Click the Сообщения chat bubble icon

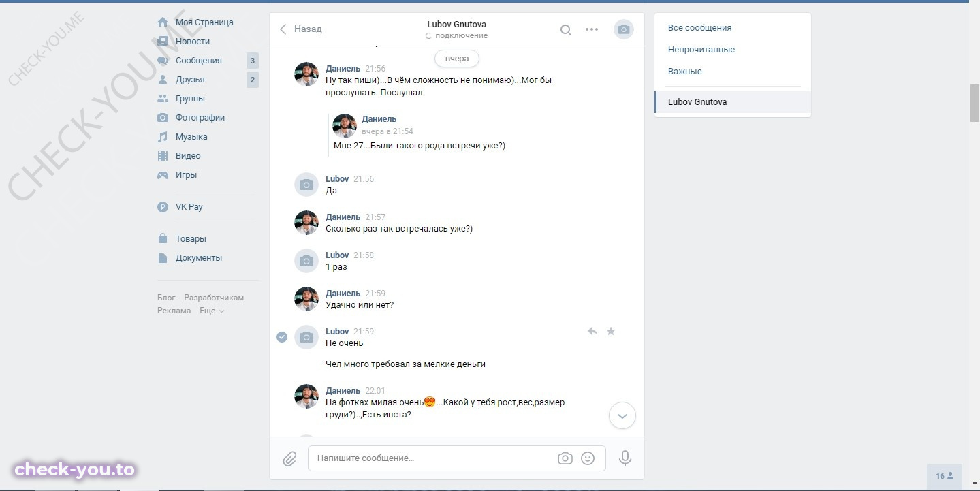coord(163,61)
